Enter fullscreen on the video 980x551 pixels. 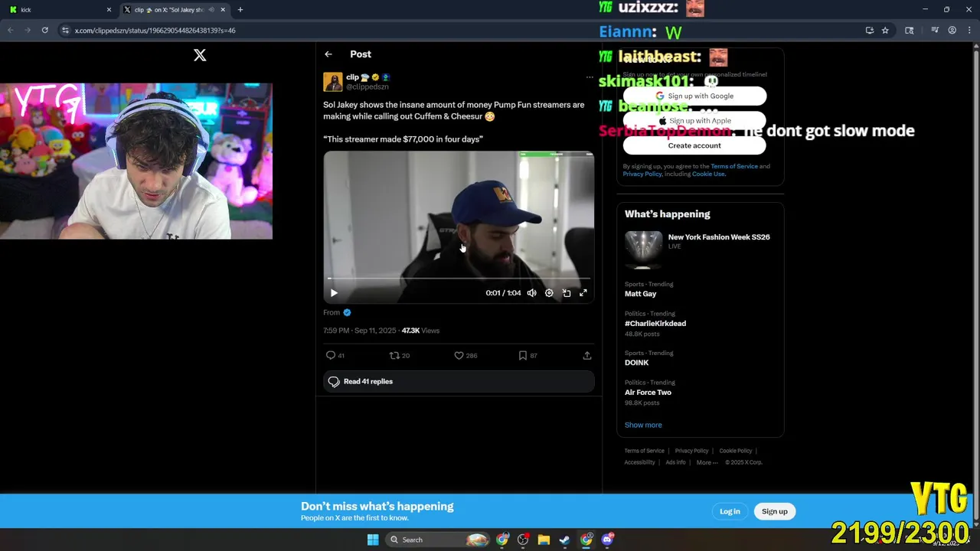pos(583,293)
